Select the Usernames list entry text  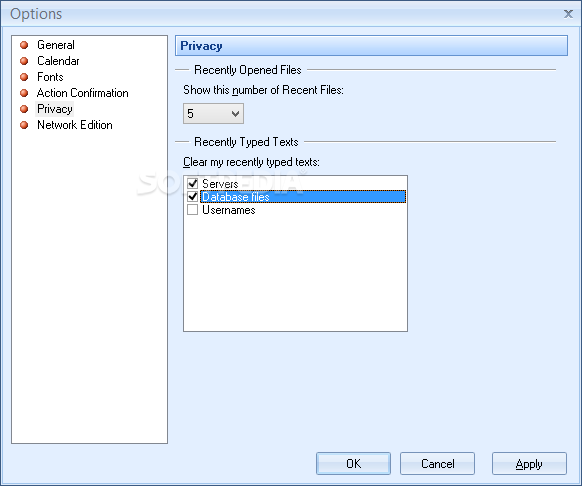(229, 210)
